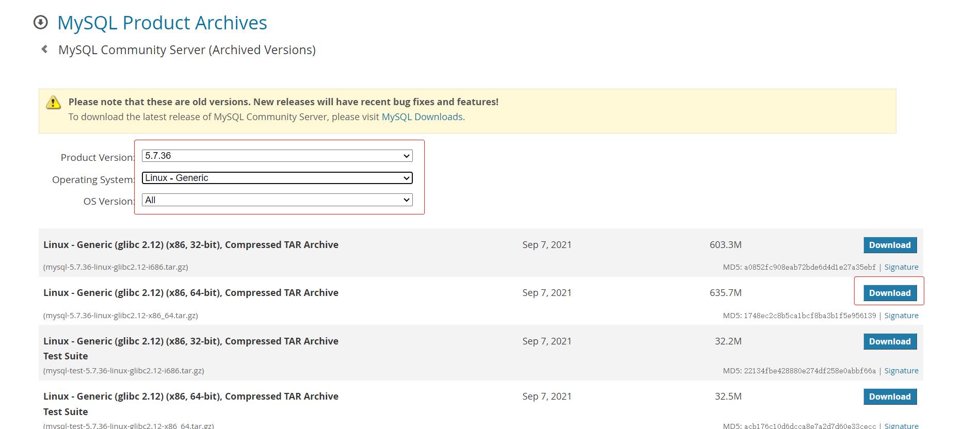Click the back arrow beside MySQL Community Server
This screenshot has height=429, width=980.
[44, 49]
